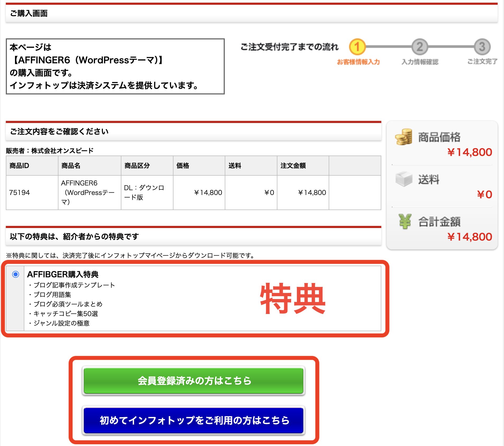This screenshot has width=504, height=446.
Task: Click the AFFIBGER購入特典 title text
Action: (x=63, y=274)
